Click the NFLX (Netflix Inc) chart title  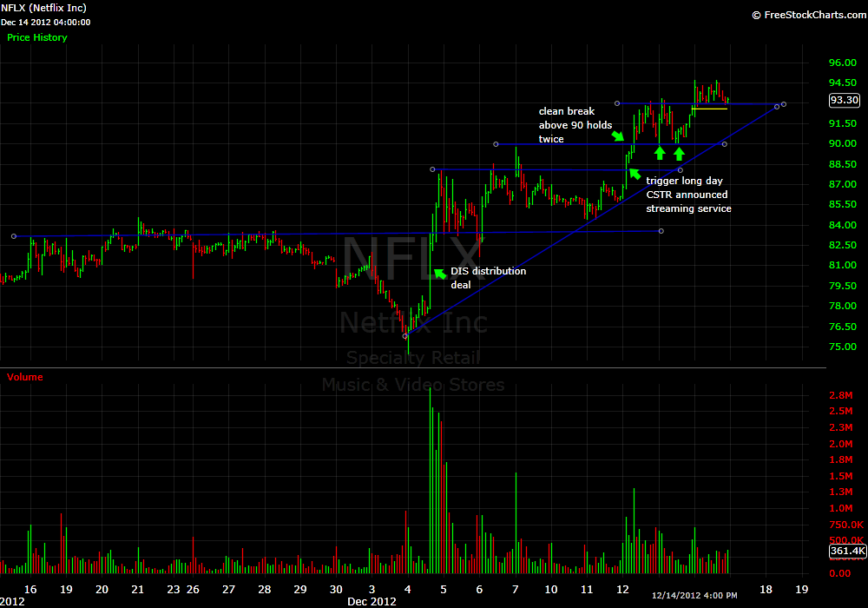click(43, 8)
